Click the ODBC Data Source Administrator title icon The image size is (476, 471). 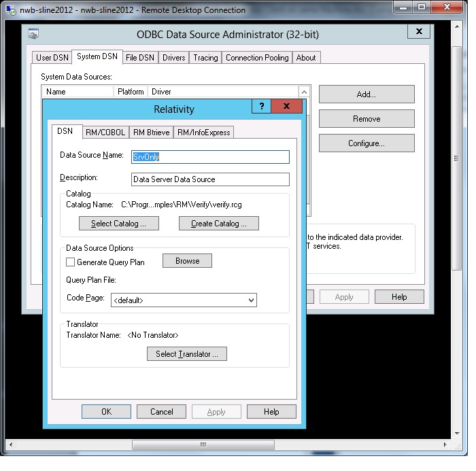tap(33, 34)
